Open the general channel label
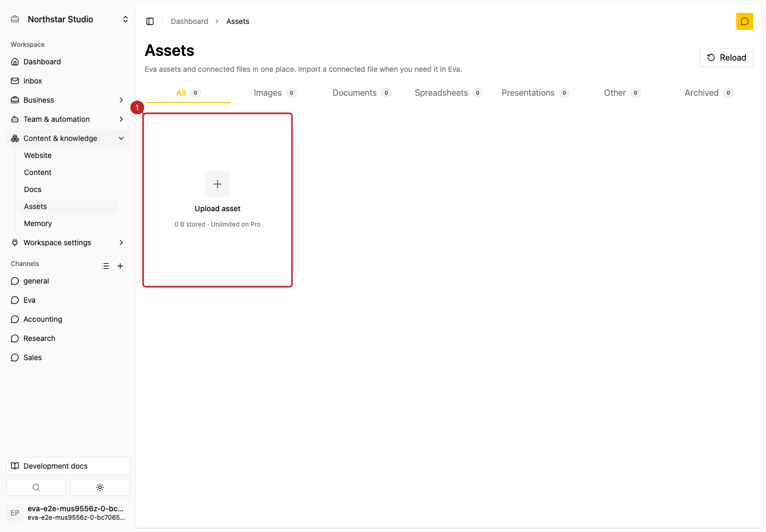The width and height of the screenshot is (766, 532). [x=36, y=281]
